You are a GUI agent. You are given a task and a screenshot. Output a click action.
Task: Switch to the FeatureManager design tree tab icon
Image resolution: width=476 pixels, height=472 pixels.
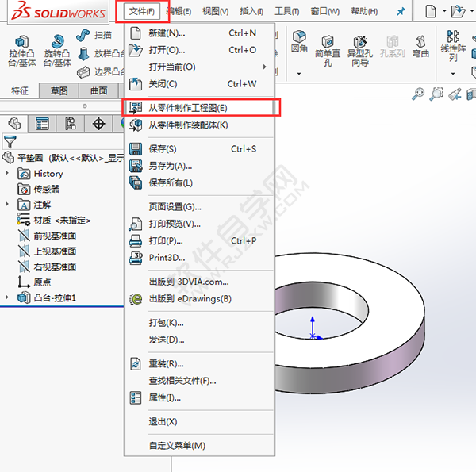coord(14,124)
